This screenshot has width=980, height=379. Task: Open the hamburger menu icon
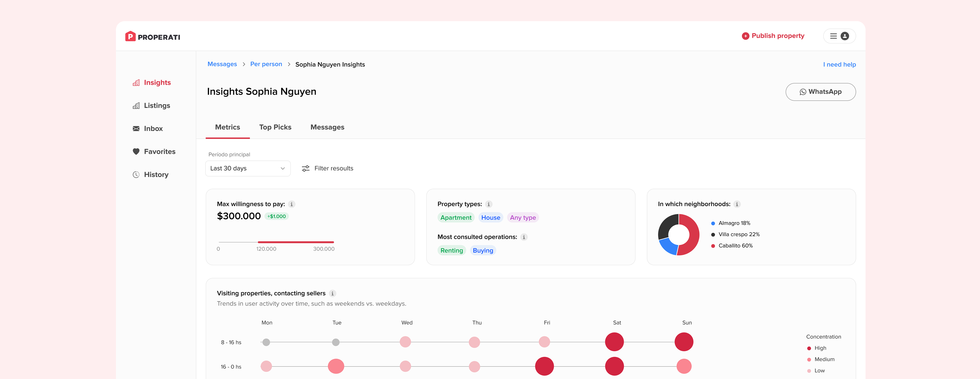click(x=833, y=36)
